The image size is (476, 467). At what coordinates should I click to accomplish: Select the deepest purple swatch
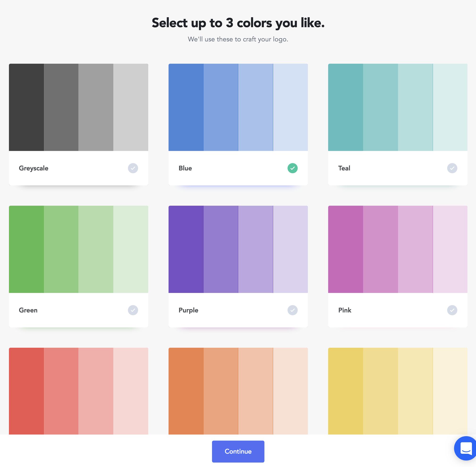186,249
